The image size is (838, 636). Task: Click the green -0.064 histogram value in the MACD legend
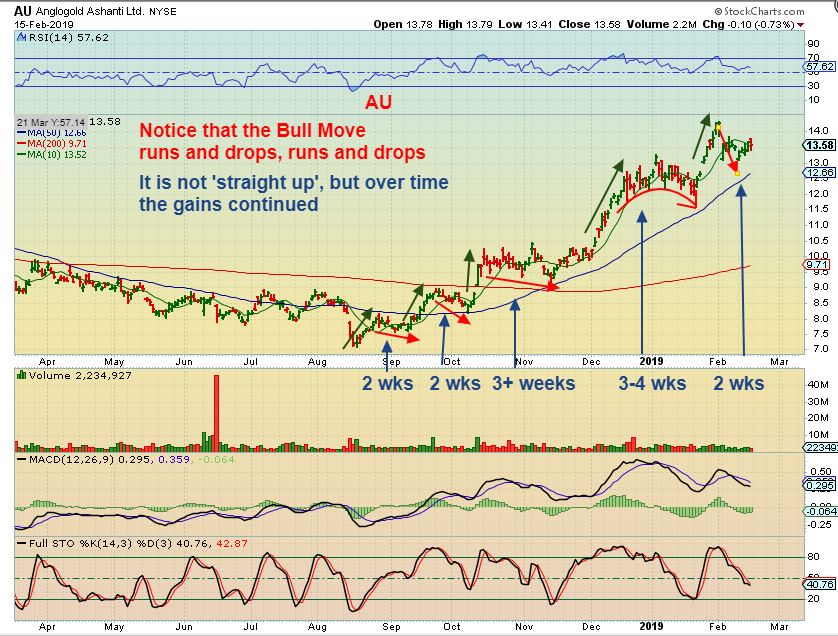pos(216,459)
